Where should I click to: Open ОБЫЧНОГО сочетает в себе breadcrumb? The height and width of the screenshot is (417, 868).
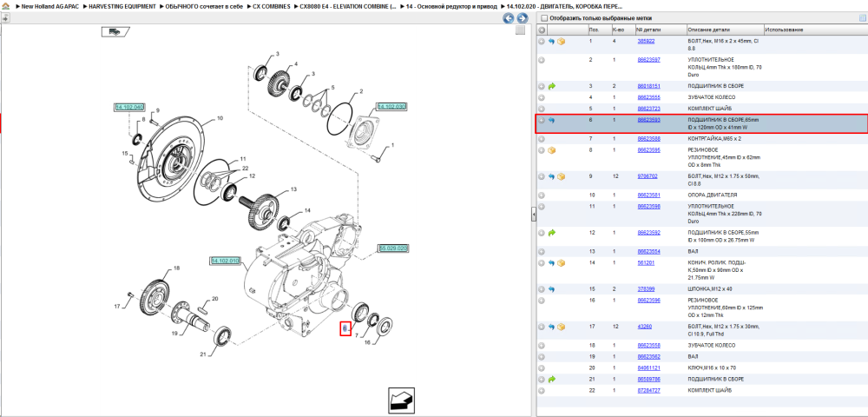point(204,6)
